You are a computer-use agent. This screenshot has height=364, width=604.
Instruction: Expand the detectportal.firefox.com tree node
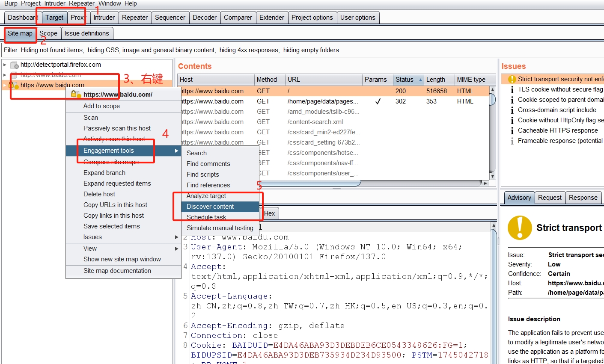click(5, 65)
